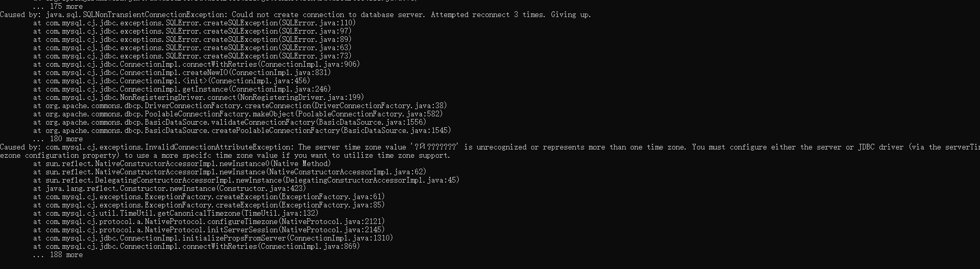This screenshot has height=269, width=980.
Task: Select the createNewIO ConnectionImpl.java:831 frame
Action: click(x=182, y=72)
